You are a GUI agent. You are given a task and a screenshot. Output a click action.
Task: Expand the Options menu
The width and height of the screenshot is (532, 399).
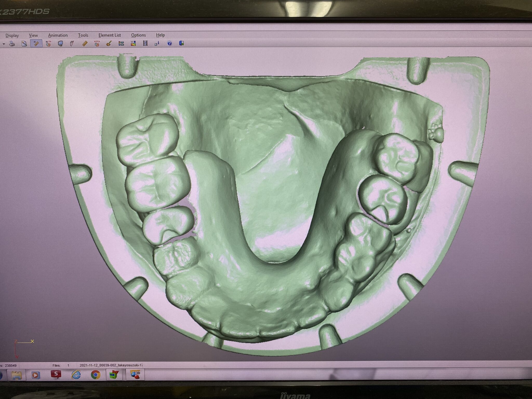(x=138, y=35)
